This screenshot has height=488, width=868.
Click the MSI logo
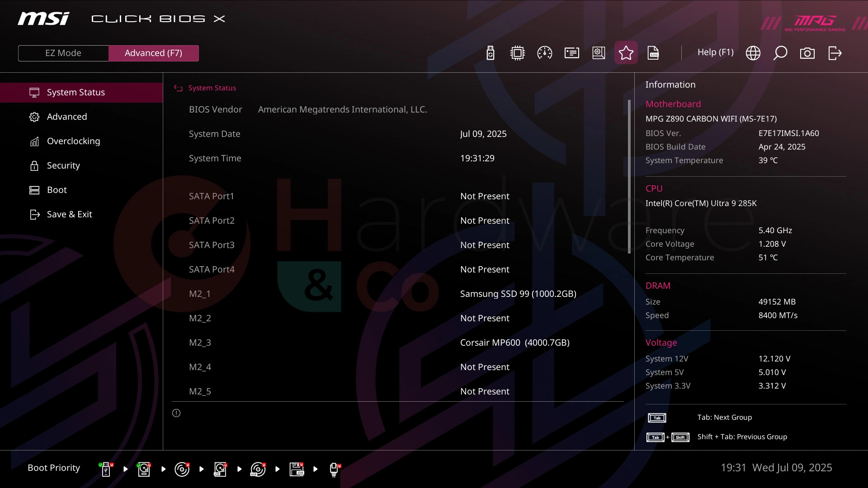point(43,19)
